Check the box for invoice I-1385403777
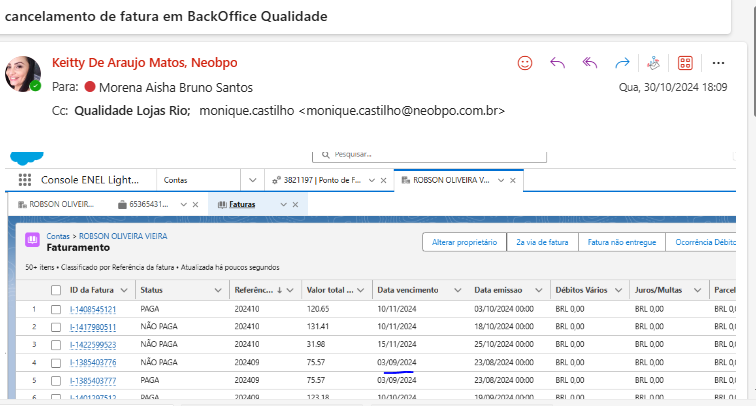The width and height of the screenshot is (756, 406). pos(56,380)
